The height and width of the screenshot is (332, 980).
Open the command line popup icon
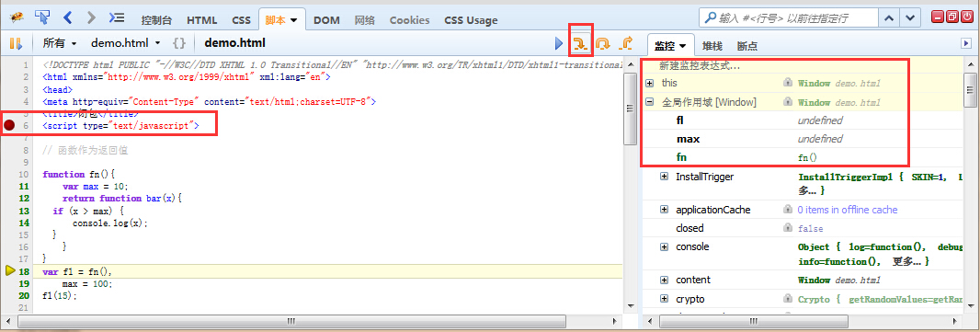tap(116, 17)
